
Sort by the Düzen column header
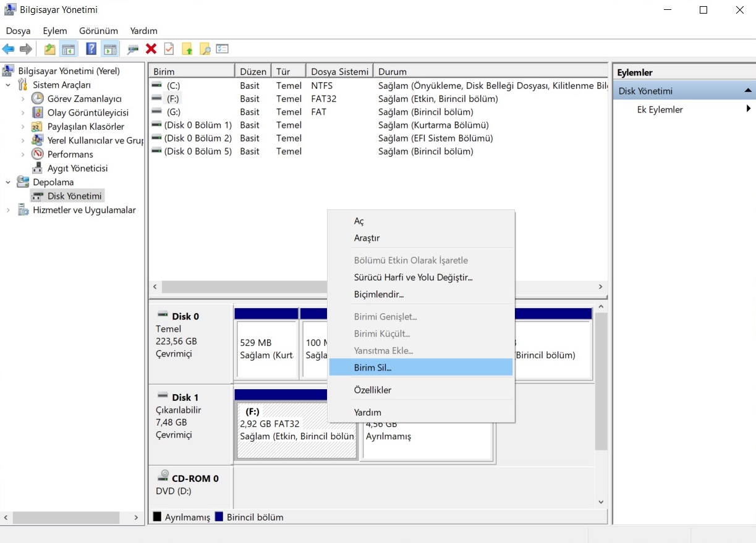click(x=253, y=71)
